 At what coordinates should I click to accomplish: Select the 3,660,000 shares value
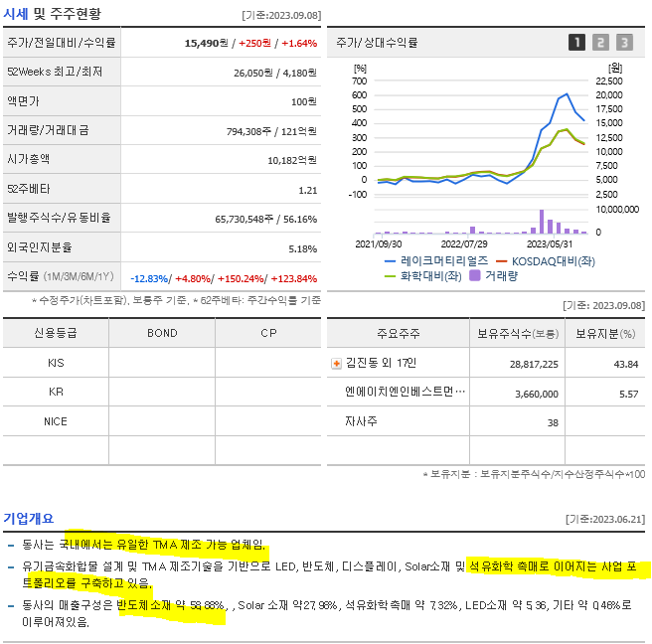(537, 395)
